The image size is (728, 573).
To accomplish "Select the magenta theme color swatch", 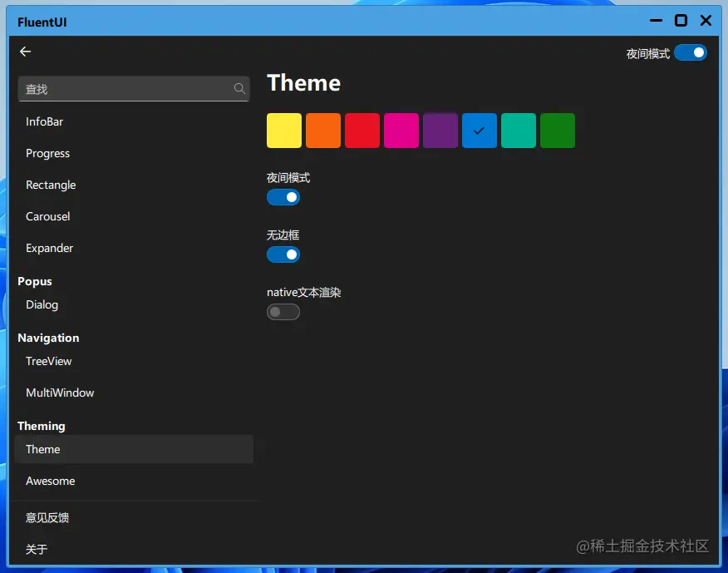I will tap(401, 130).
